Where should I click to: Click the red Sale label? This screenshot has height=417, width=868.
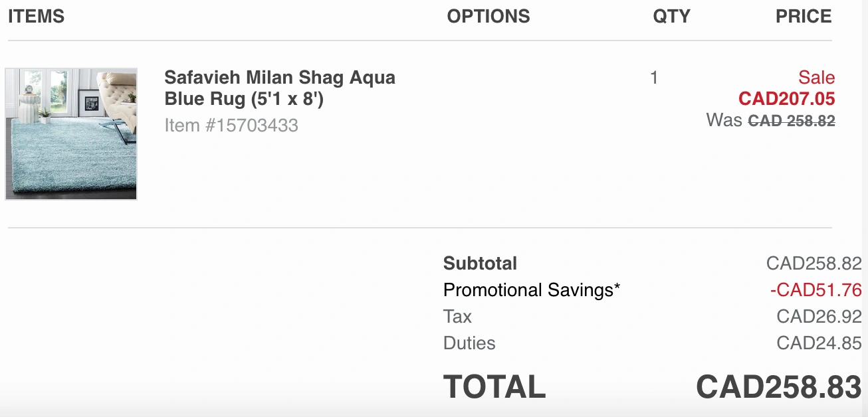[817, 78]
